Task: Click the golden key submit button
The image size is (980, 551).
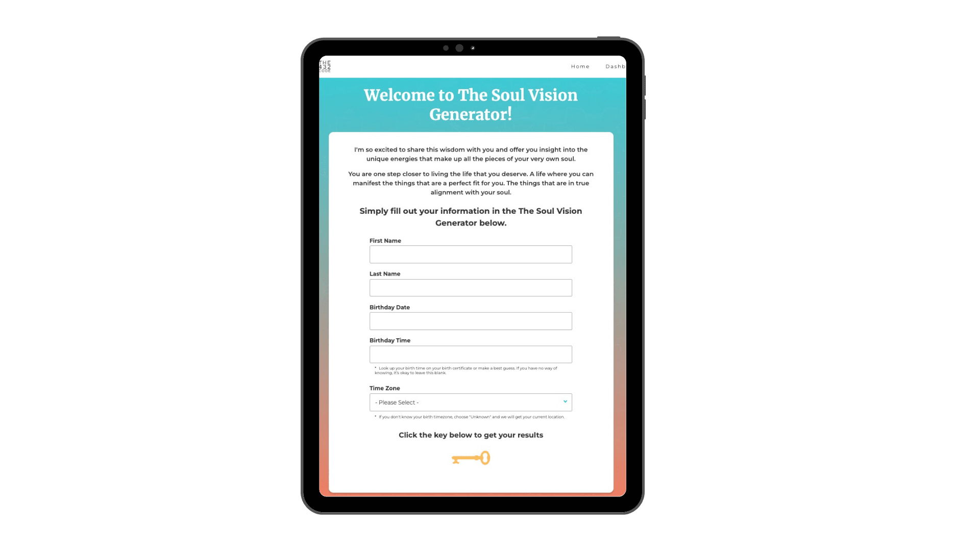Action: (x=471, y=458)
